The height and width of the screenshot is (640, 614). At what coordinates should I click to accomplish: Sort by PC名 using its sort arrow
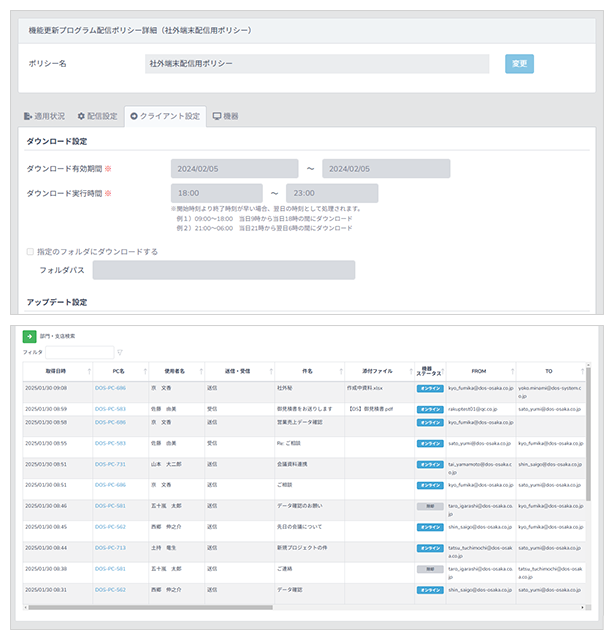145,371
